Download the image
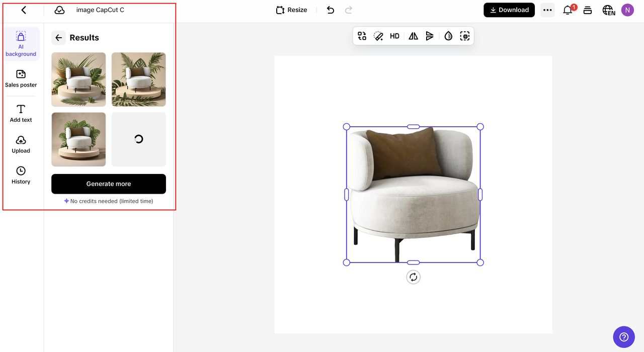The height and width of the screenshot is (352, 644). (x=509, y=10)
